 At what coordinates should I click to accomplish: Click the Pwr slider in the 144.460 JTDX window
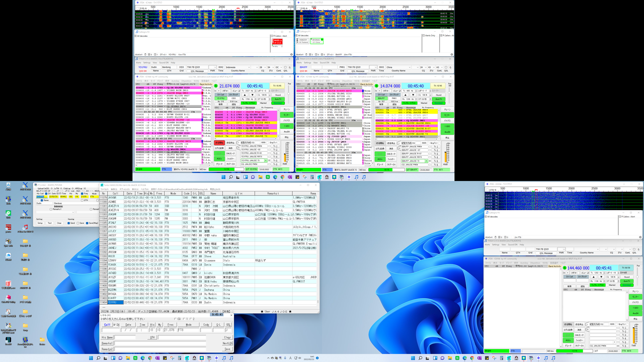click(x=637, y=277)
